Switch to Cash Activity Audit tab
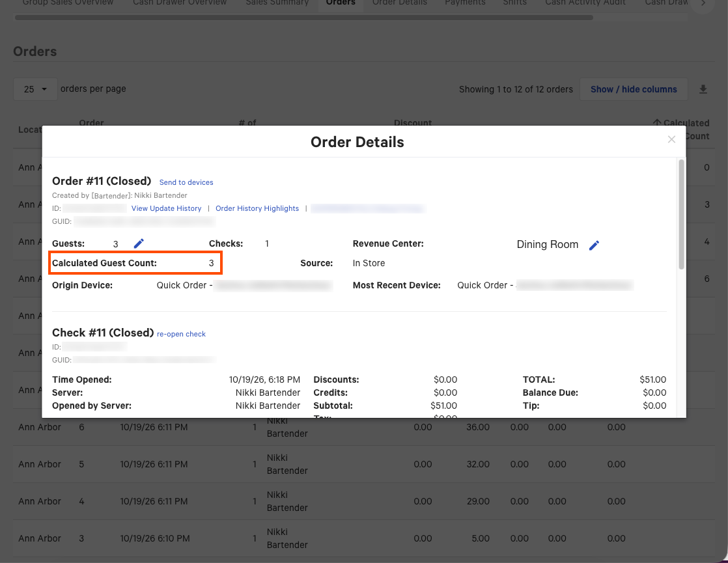This screenshot has height=563, width=728. click(x=585, y=3)
